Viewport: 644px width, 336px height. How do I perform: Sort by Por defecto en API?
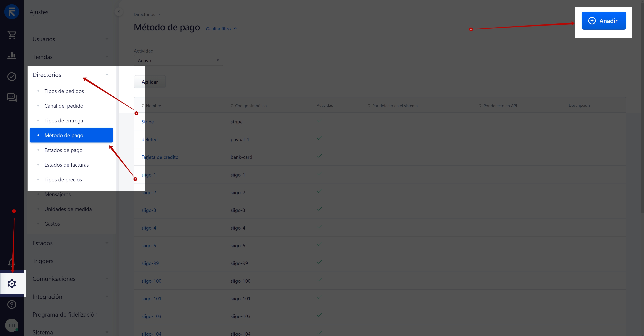[x=498, y=105]
